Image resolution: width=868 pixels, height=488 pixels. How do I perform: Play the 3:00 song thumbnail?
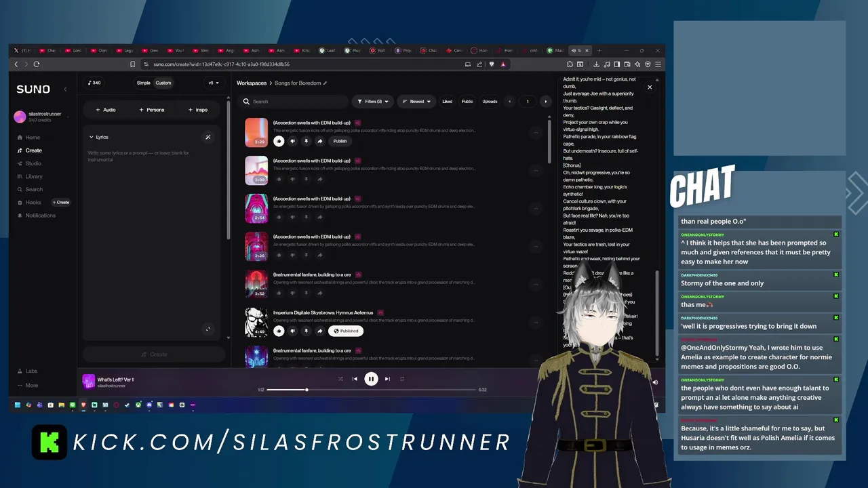tap(256, 170)
